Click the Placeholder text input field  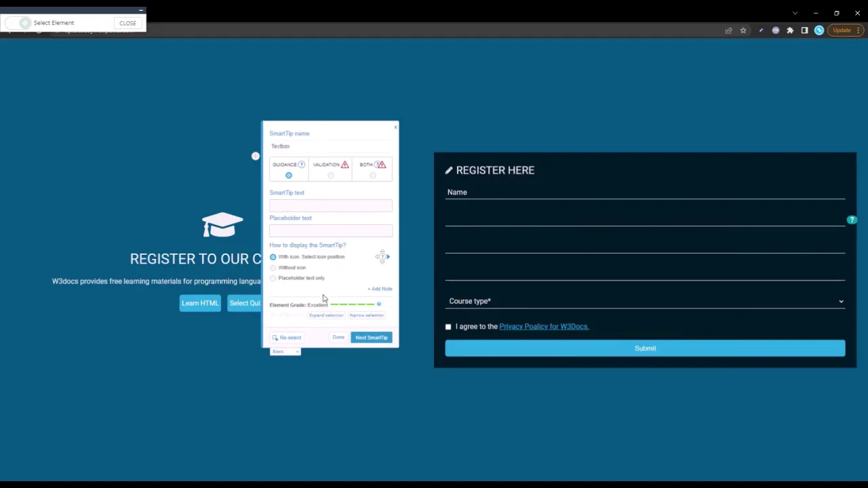tap(330, 231)
